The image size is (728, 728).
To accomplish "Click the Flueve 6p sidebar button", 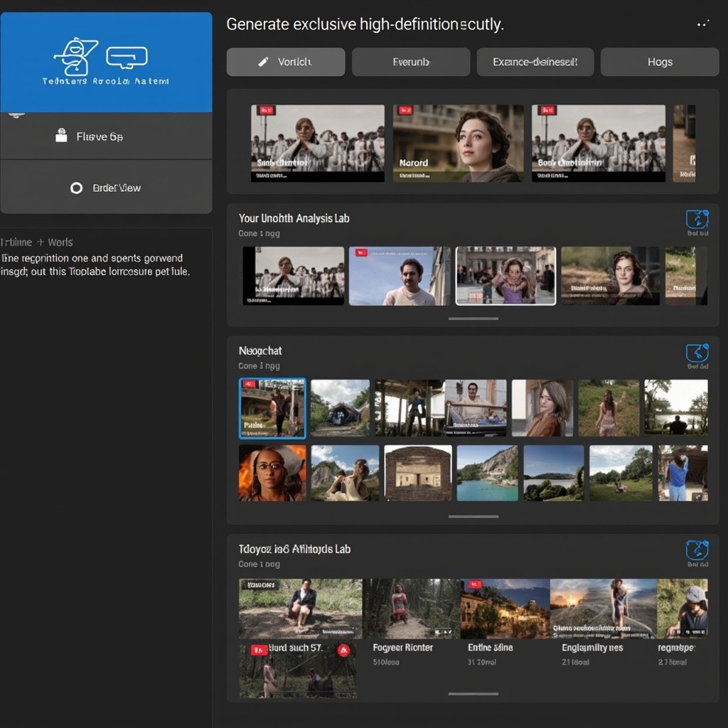I will tap(106, 136).
